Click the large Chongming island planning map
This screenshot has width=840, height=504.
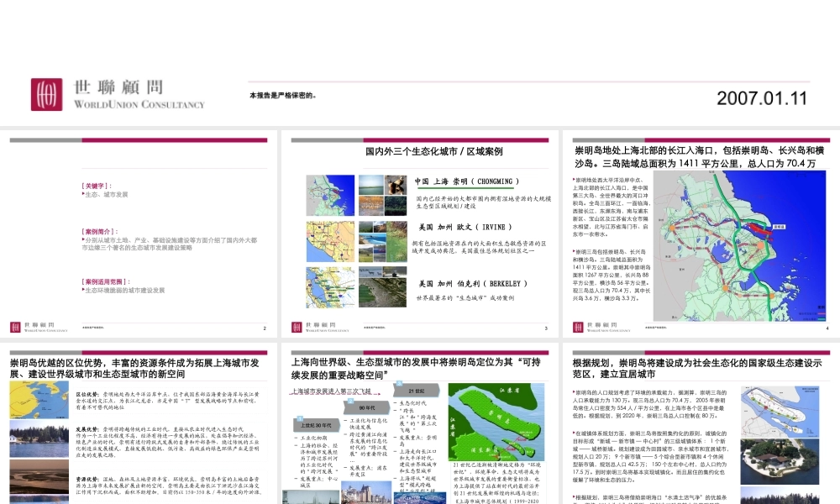[739, 246]
